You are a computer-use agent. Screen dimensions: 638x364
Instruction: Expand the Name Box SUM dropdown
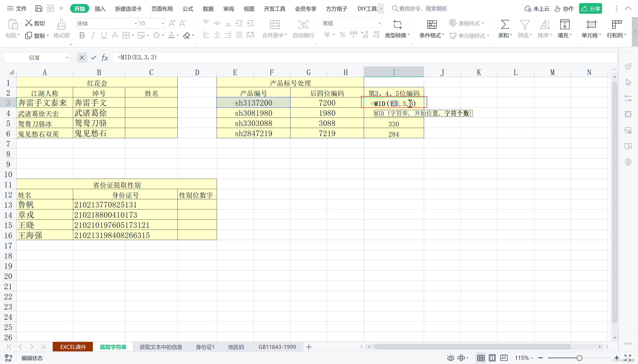pyautogui.click(x=67, y=58)
